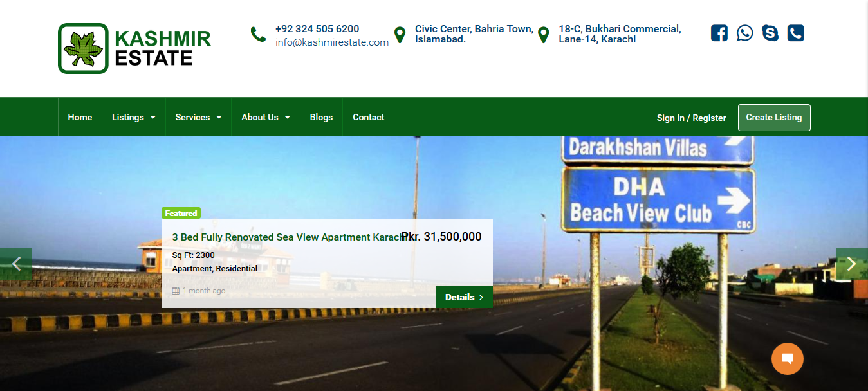
Task: Click the Kashmir Estate leaf logo
Action: click(83, 49)
